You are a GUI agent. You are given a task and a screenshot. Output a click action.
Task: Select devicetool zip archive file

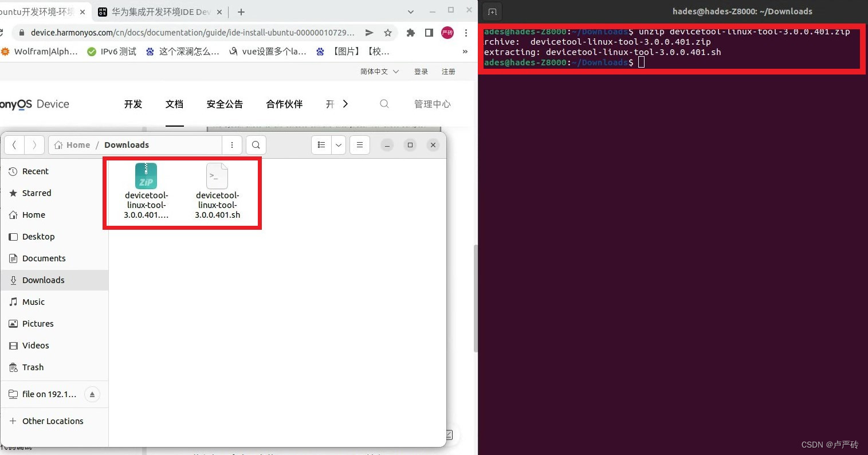[x=146, y=191]
